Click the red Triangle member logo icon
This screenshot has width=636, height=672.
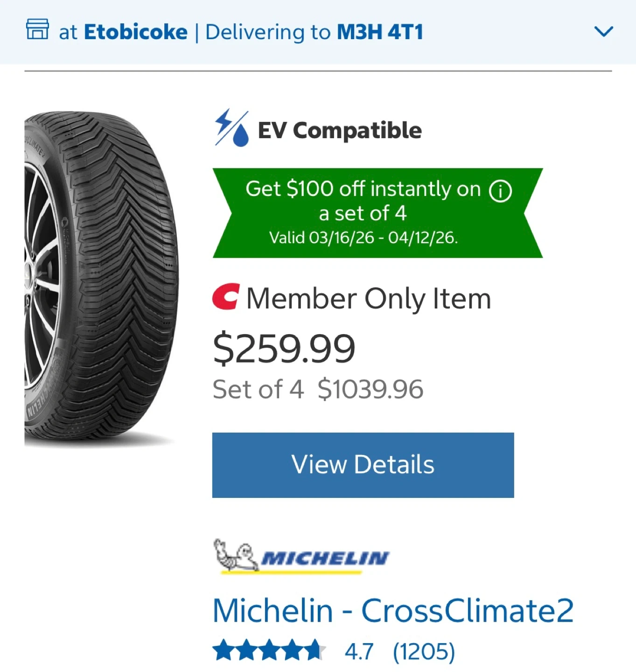[x=226, y=297]
